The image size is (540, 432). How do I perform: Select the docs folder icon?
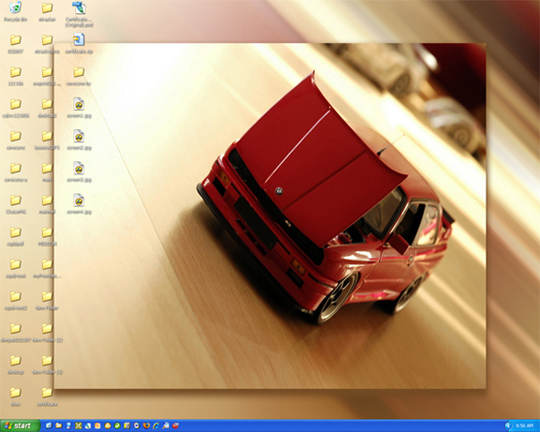coord(15,397)
